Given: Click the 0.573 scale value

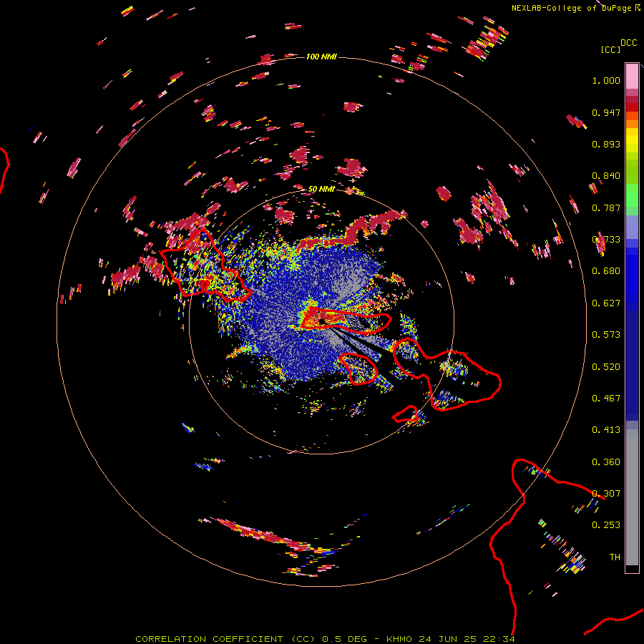Looking at the screenshot, I should 606,335.
